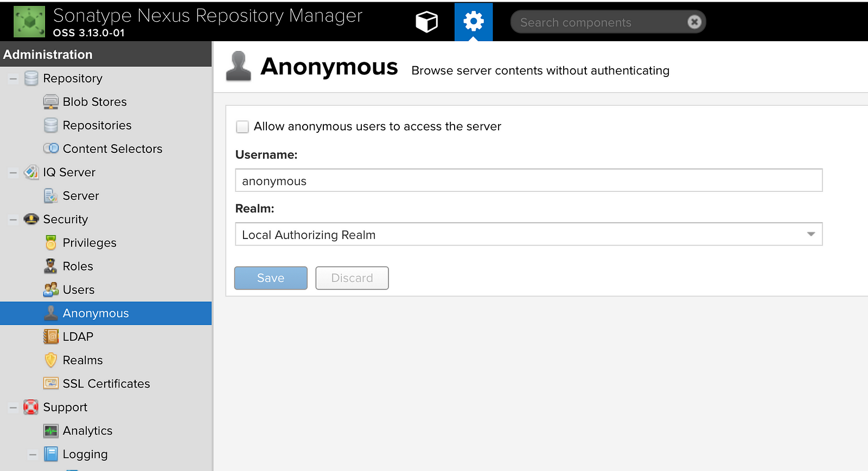Click the Anonymous silhouette icon in sidebar
Image resolution: width=868 pixels, height=471 pixels.
(x=50, y=313)
